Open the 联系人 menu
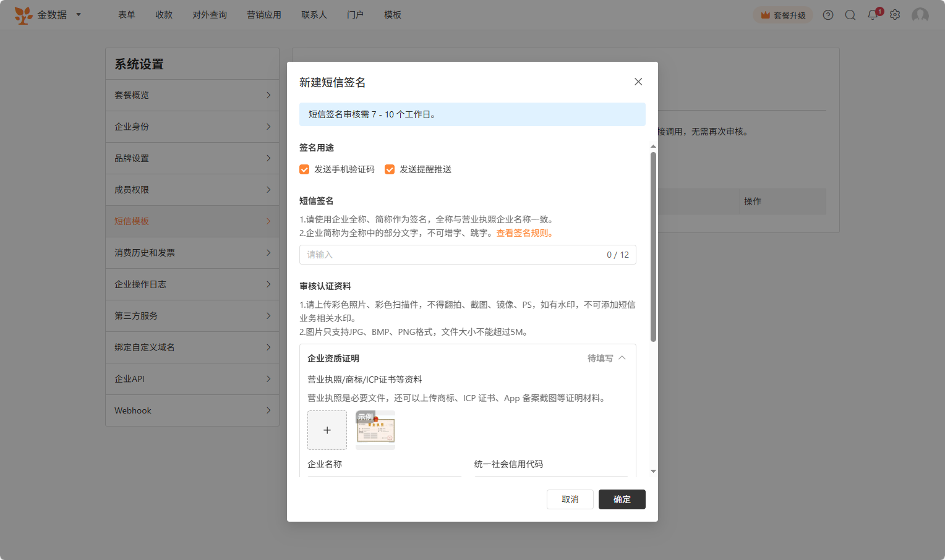 [x=314, y=15]
